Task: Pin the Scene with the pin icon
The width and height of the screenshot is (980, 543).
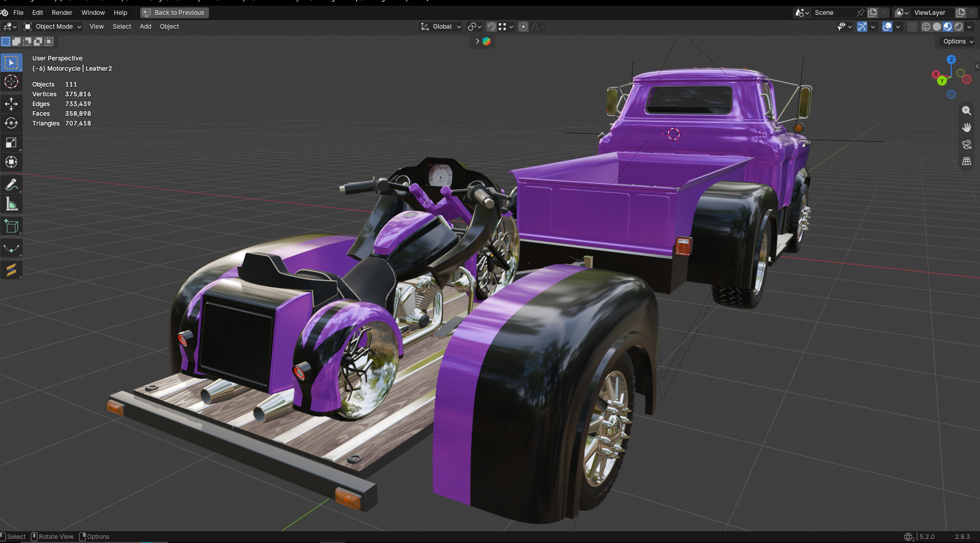Action: coord(861,13)
